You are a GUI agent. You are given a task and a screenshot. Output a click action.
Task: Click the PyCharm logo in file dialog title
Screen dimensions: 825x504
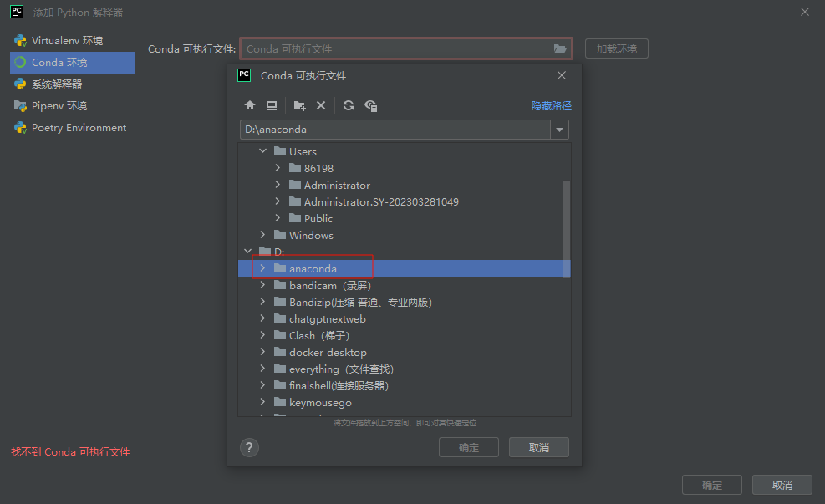(244, 75)
